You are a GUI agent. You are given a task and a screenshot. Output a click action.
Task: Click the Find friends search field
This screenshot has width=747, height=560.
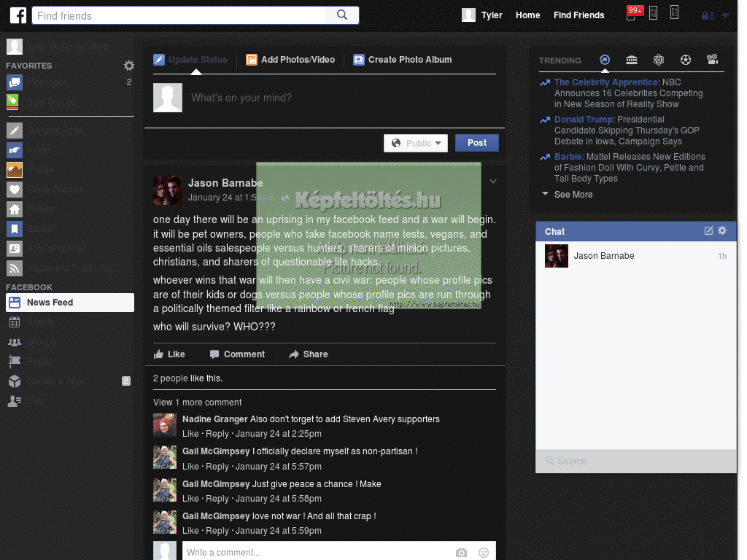(179, 15)
